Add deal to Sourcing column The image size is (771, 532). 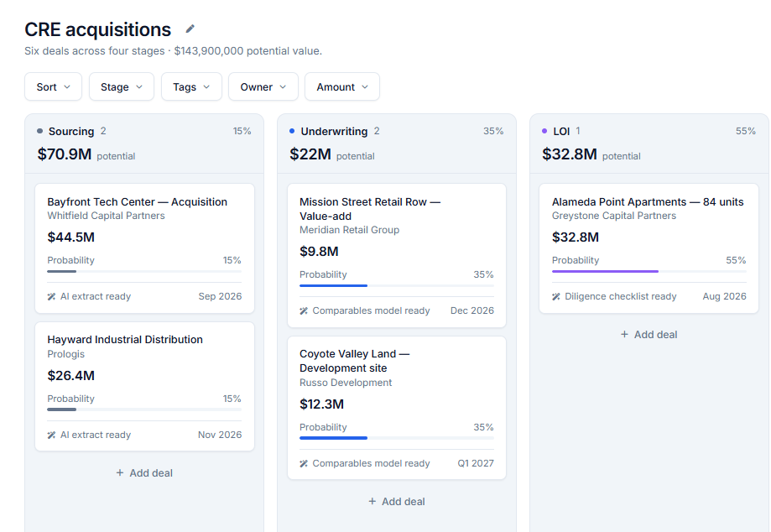144,473
